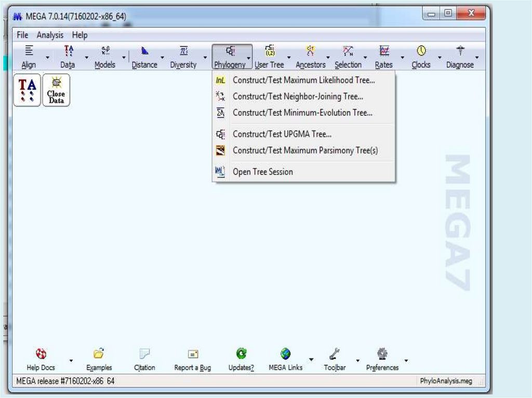Viewport: 532px width, 398px height.
Task: Expand the Align dropdown arrow
Action: click(47, 58)
